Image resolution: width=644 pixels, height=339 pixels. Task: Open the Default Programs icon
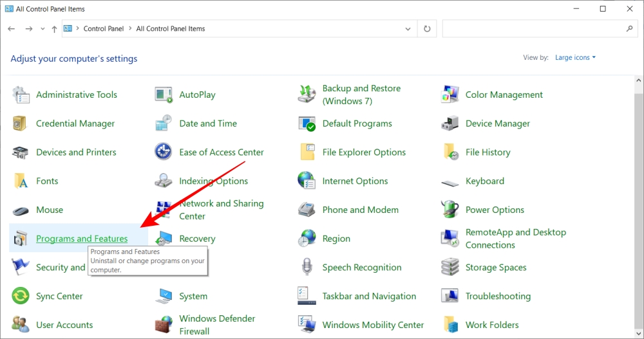tap(307, 124)
